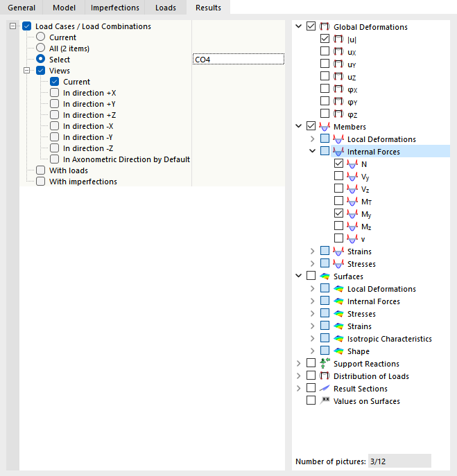The height and width of the screenshot is (476, 457).
Task: Enable the In direction -Z view checkbox
Action: [54, 148]
